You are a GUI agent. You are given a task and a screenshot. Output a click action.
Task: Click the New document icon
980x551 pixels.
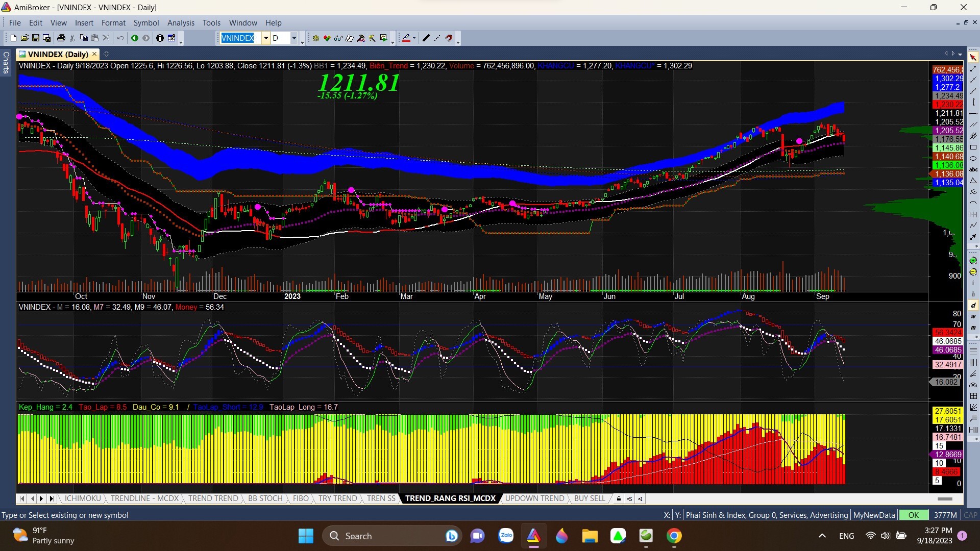pyautogui.click(x=13, y=38)
